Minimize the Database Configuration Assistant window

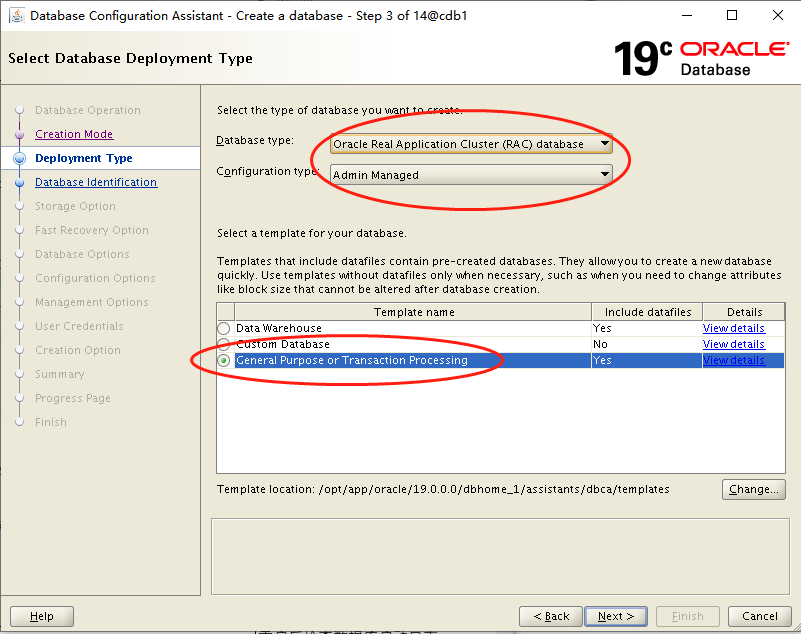click(x=687, y=16)
